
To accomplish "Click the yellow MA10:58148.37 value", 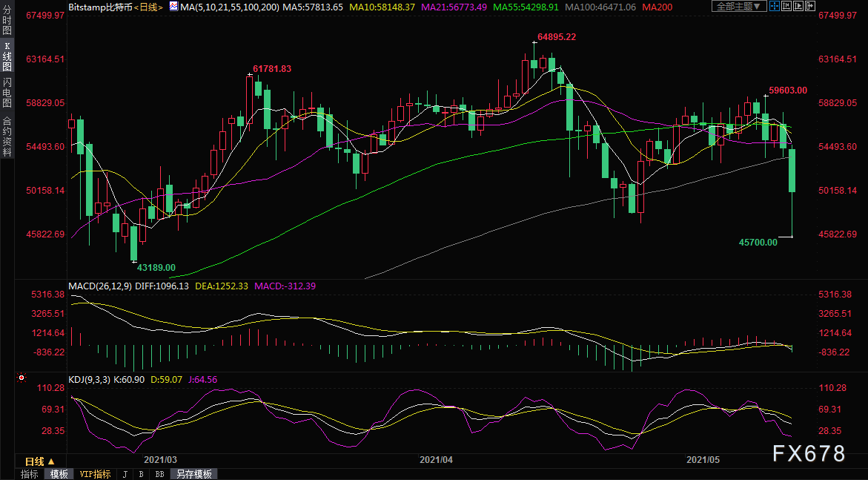I will click(x=382, y=7).
